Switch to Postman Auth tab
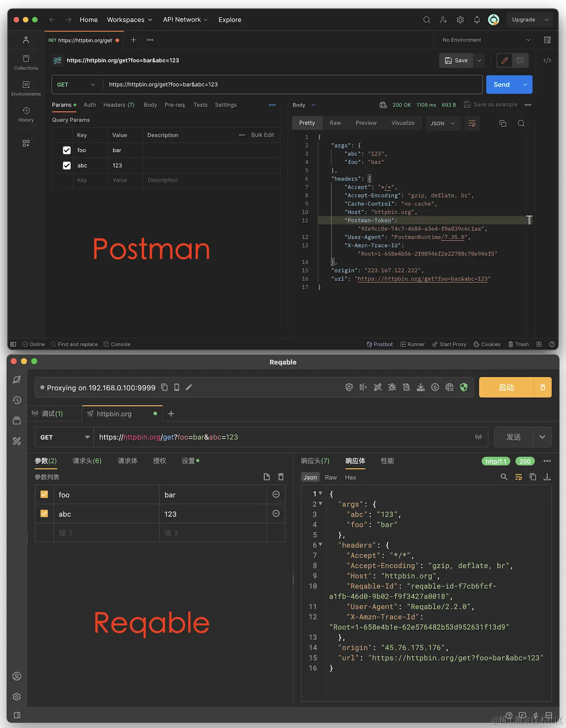Screen dimensions: 566x728 90,105
